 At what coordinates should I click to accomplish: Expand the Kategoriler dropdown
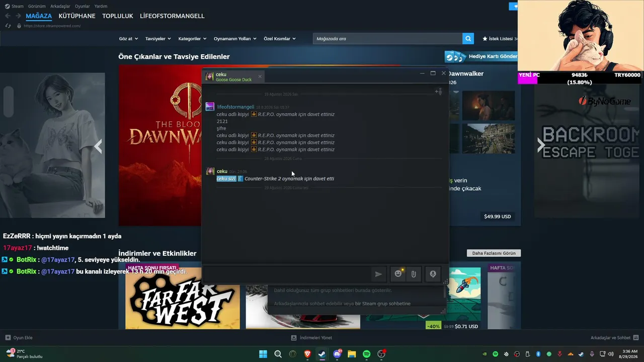pos(192,39)
